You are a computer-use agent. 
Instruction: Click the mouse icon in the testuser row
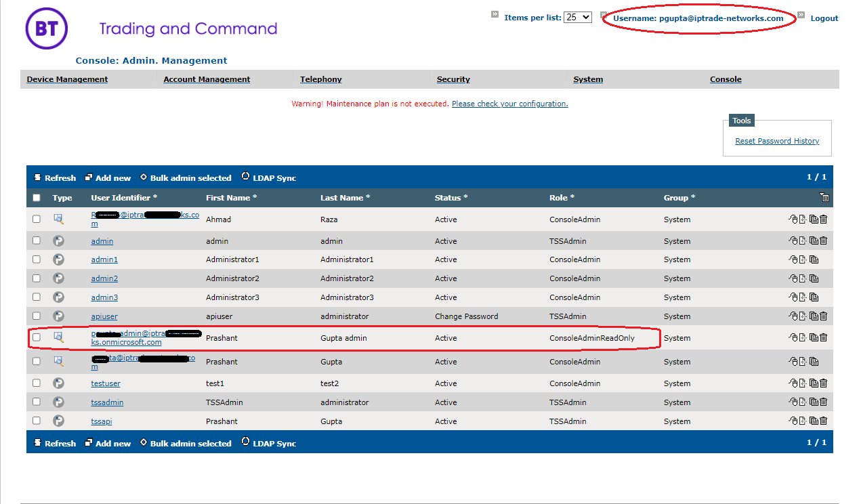793,383
